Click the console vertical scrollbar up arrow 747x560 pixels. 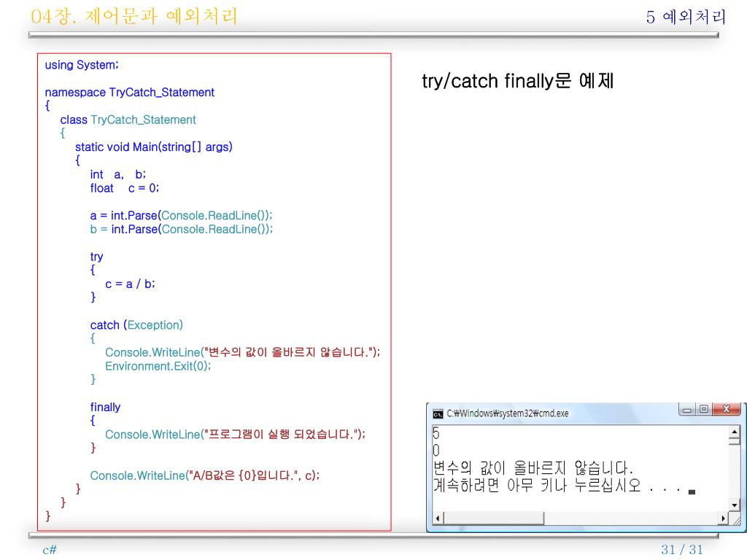coord(734,432)
